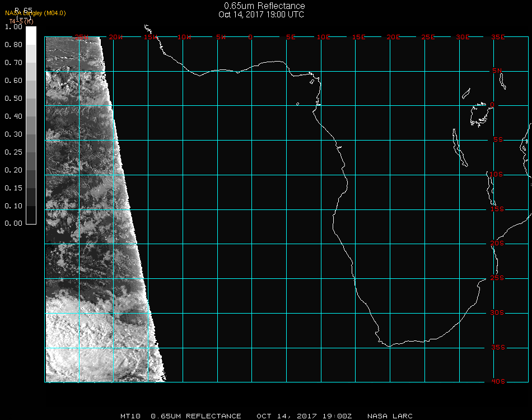
Task: Click the Lake Victoria outline
Action: (x=479, y=114)
